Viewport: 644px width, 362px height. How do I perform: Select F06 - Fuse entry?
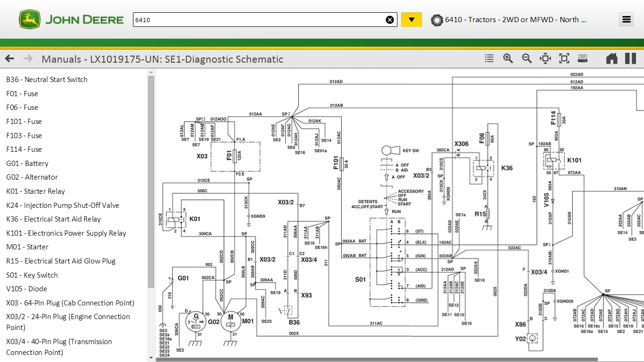(22, 107)
